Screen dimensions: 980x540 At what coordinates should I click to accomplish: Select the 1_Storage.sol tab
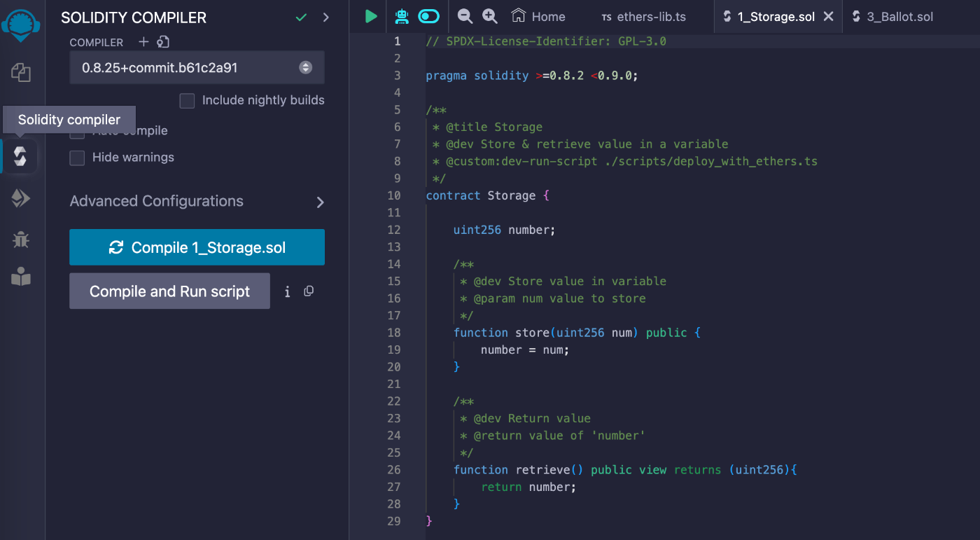tap(776, 17)
